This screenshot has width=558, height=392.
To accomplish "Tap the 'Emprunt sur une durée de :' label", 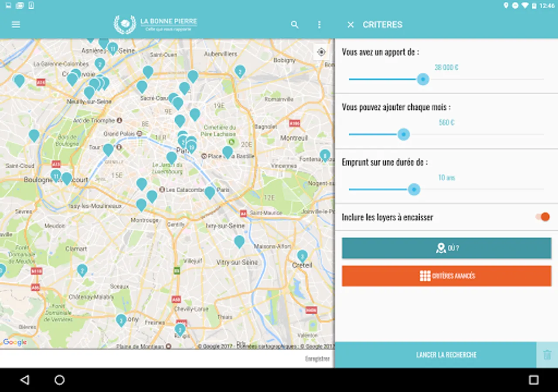I will point(384,162).
